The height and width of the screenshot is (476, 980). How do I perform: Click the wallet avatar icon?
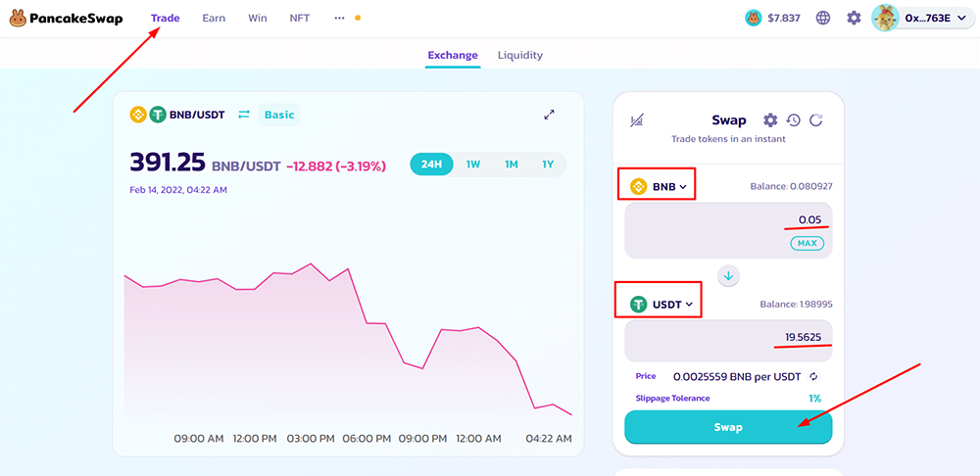(x=885, y=18)
